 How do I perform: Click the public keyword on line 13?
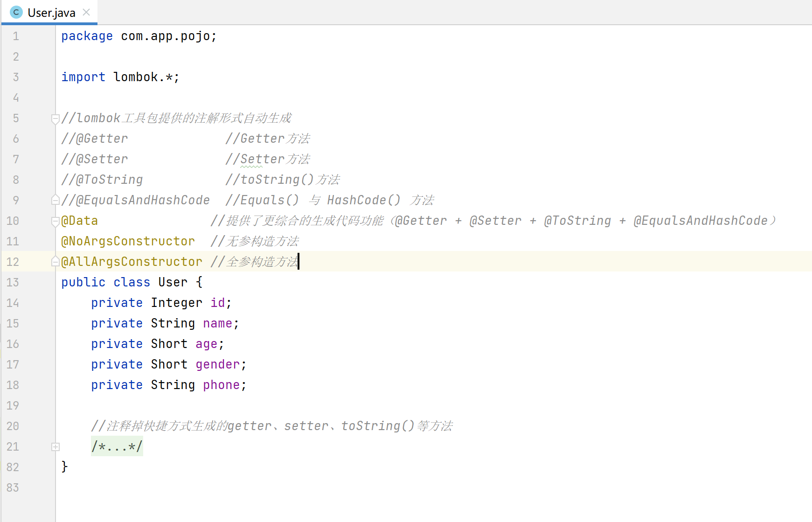tap(83, 282)
